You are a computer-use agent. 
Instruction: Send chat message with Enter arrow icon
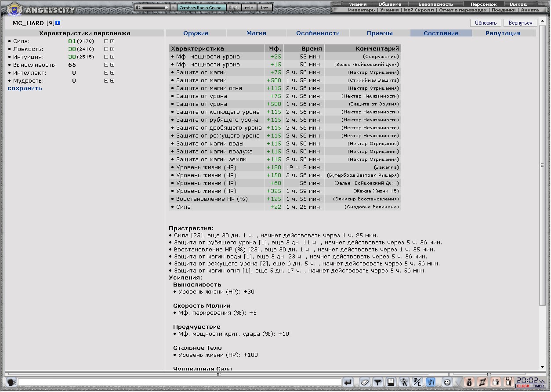point(348,382)
